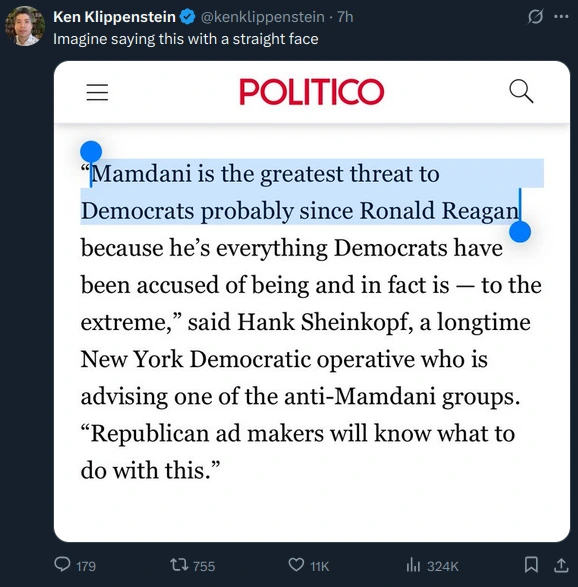Screen dimensions: 578x587
Task: Click the POLITICO logo
Action: [311, 92]
